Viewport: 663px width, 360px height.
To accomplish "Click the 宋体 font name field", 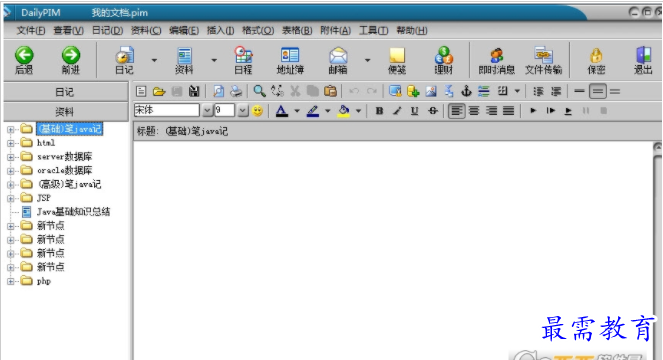I will pyautogui.click(x=167, y=110).
